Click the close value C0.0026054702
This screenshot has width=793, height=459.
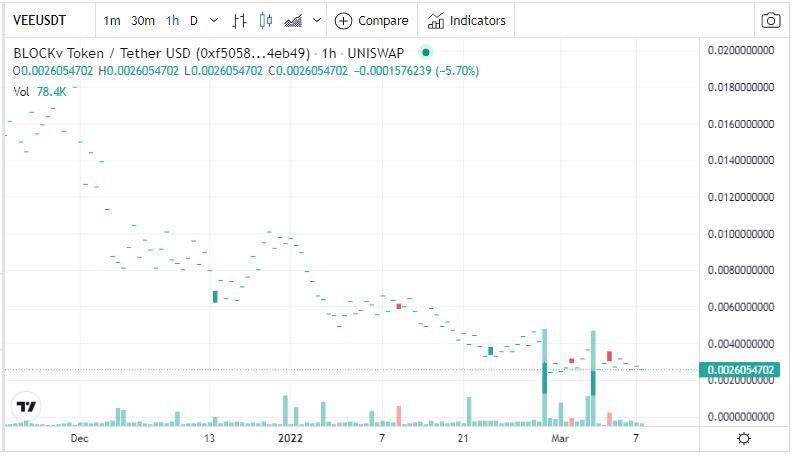[x=308, y=71]
